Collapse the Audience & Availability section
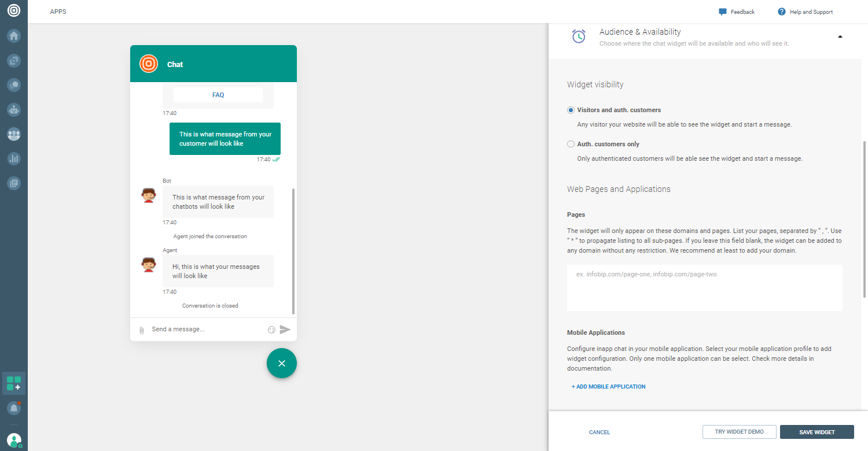This screenshot has height=451, width=868. [840, 36]
